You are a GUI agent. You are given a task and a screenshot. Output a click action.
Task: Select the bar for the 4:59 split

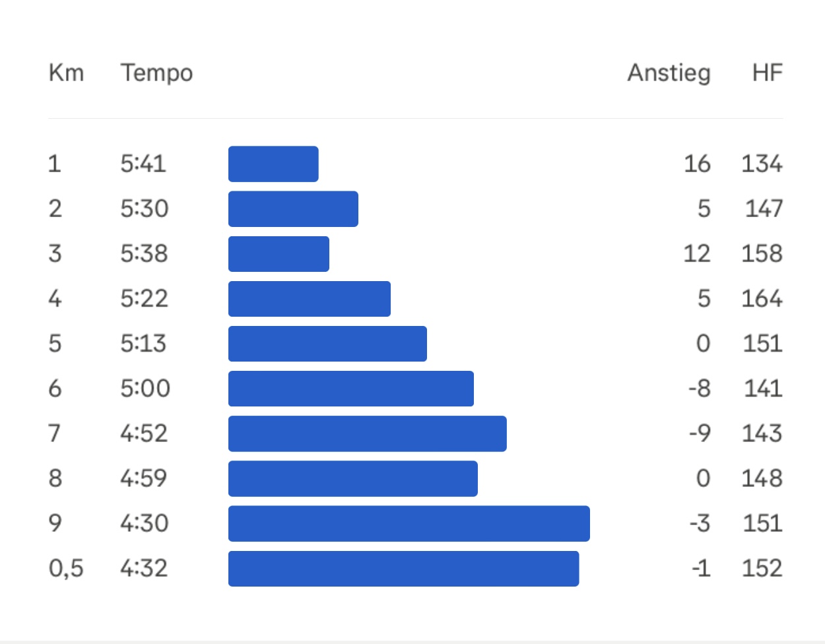352,478
